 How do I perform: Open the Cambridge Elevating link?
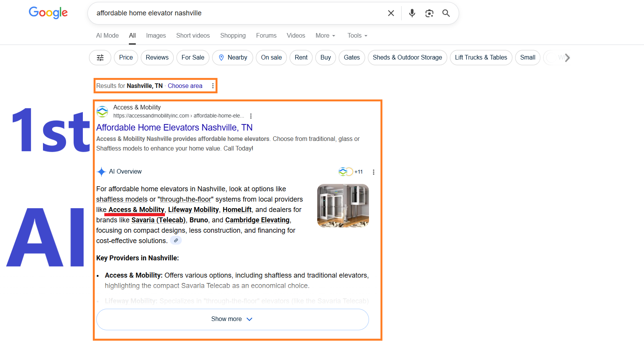pos(257,220)
